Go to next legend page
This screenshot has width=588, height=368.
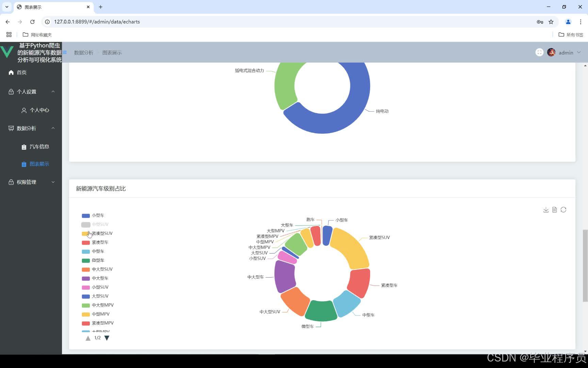coord(107,338)
